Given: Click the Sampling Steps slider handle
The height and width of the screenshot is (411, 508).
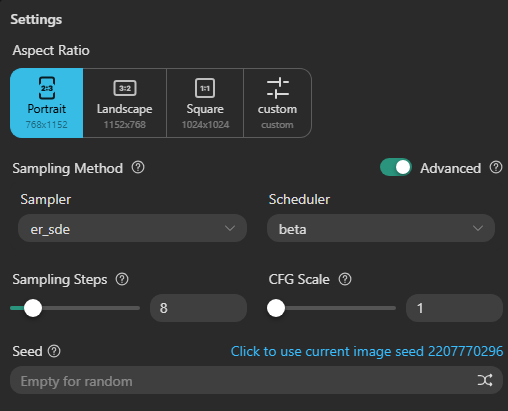Looking at the screenshot, I should 33,308.
